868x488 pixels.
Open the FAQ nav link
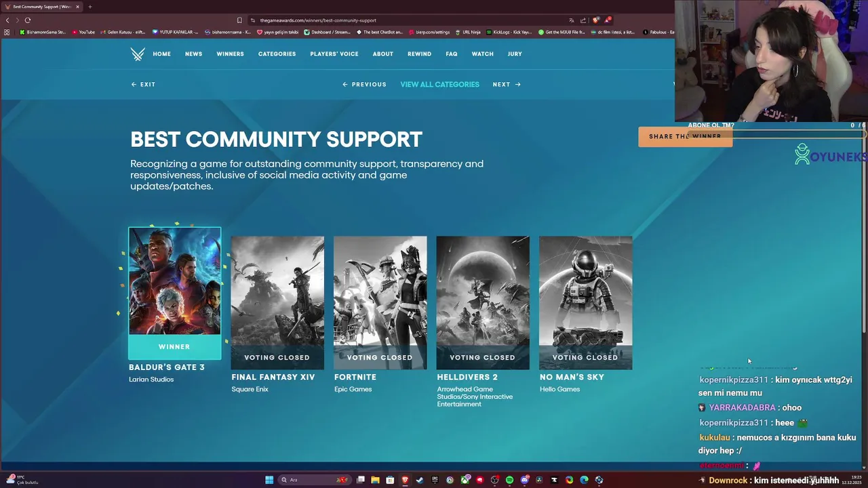point(452,54)
